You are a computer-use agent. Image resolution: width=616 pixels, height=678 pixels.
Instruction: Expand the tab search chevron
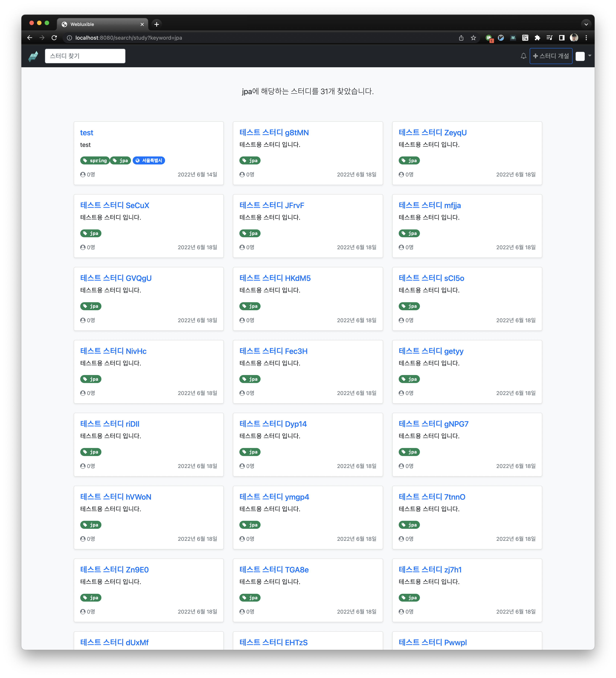click(x=586, y=24)
